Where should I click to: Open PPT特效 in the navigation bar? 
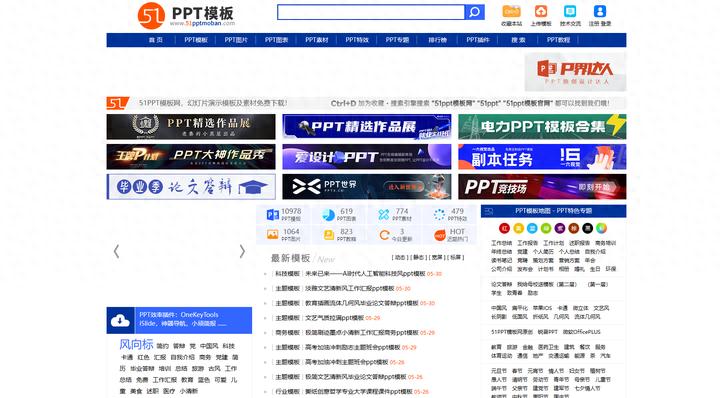tap(357, 40)
